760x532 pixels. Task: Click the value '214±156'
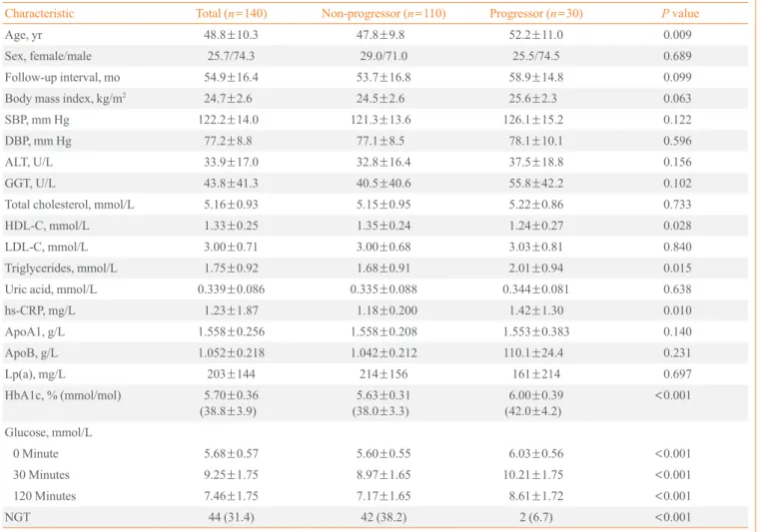383,374
